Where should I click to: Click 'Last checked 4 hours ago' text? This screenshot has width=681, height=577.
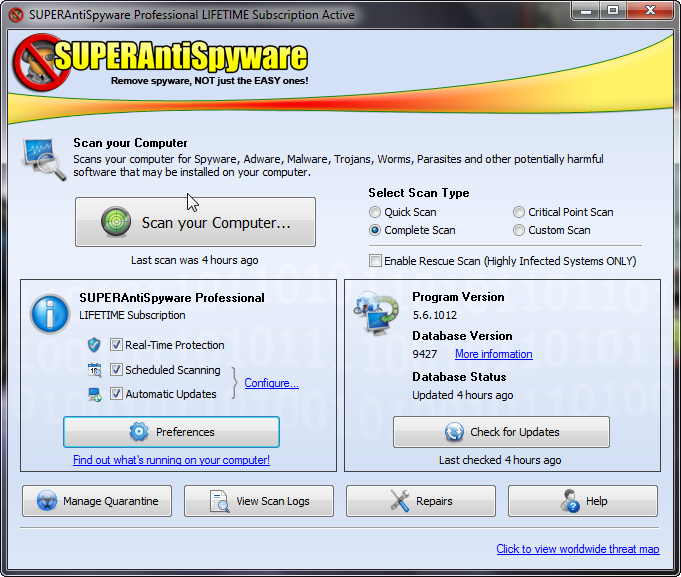point(500,460)
